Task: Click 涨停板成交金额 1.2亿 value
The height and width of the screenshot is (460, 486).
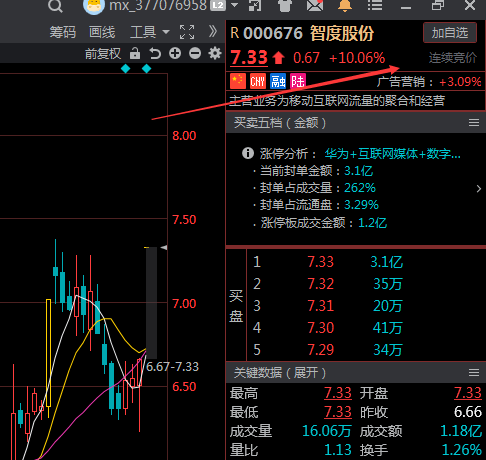Action: [x=372, y=223]
